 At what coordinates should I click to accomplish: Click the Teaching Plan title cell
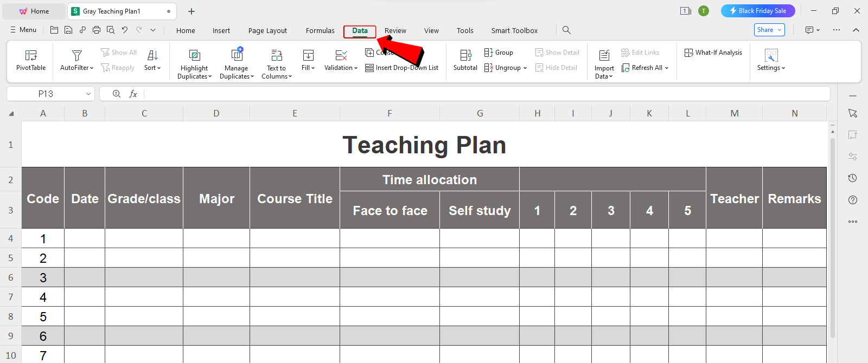coord(424,145)
